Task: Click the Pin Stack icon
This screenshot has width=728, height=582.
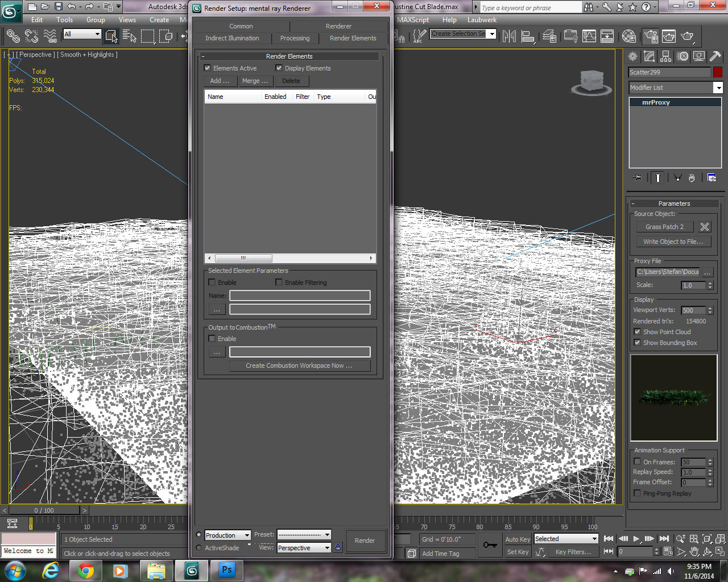Action: [x=638, y=178]
